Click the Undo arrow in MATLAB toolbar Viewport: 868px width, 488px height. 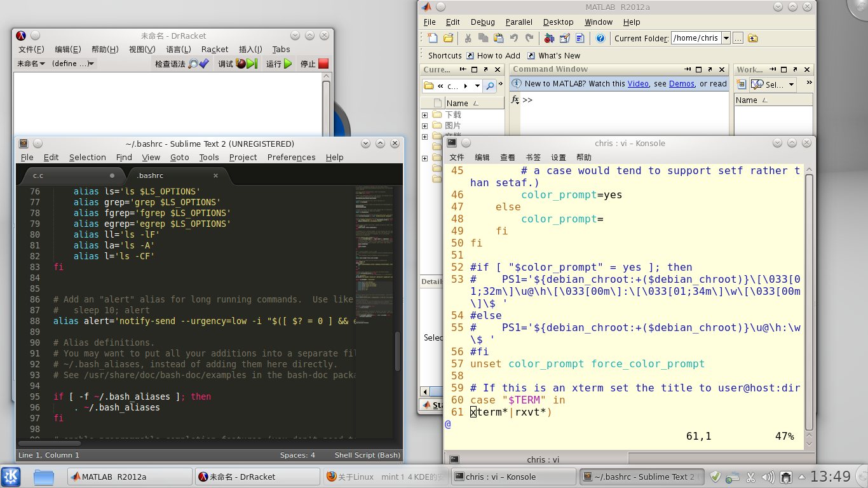514,38
